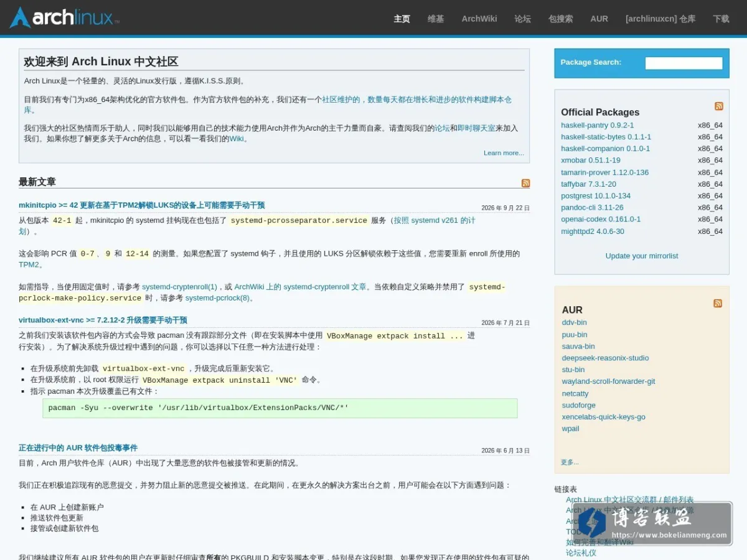
Task: Open AUR package puu-bin
Action: tap(574, 335)
